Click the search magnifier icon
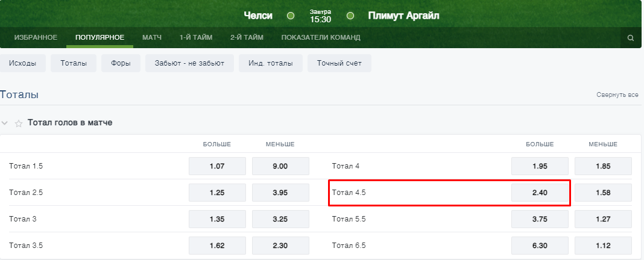644x260 pixels. (x=631, y=38)
